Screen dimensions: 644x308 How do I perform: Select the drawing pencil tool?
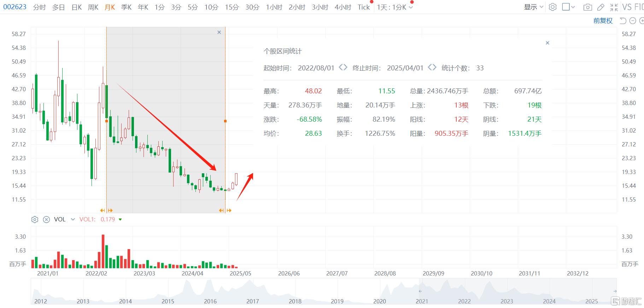(601, 7)
